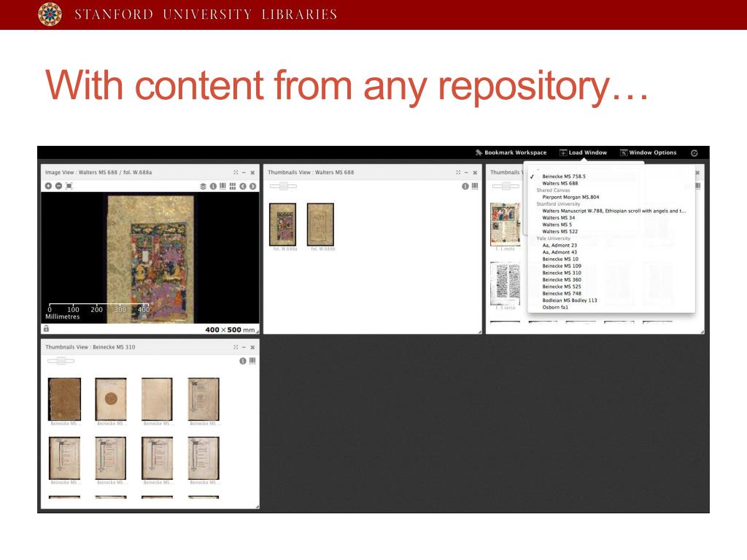Adjust the thumbnail size slider in the Walters MS 688 window
This screenshot has height=560, width=747.
pyautogui.click(x=284, y=186)
